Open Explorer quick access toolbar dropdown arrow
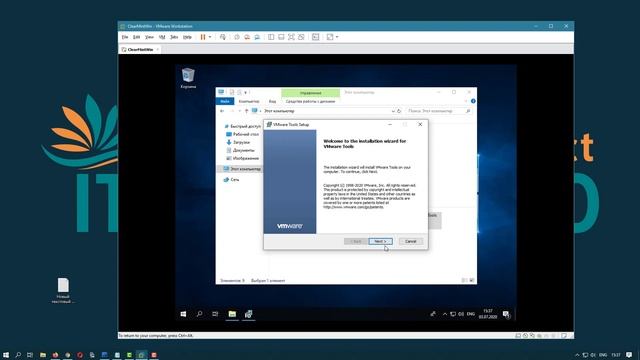 point(246,93)
